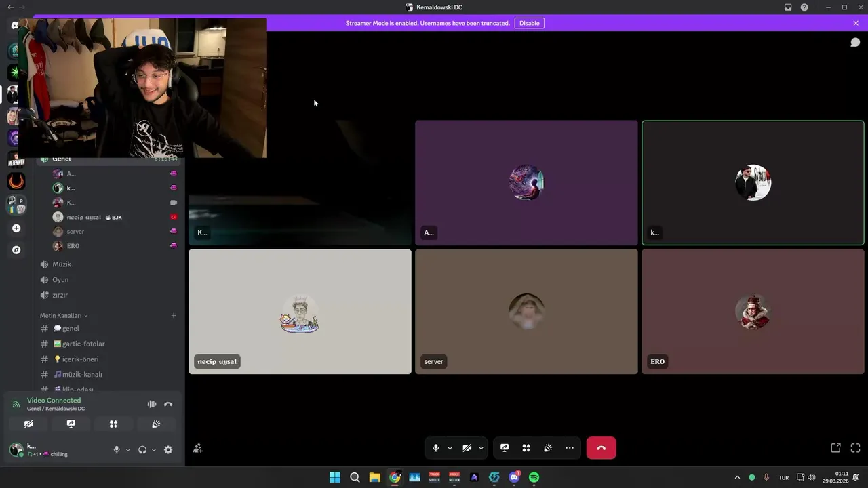Expand microphone options arrow in call bar
Image resolution: width=868 pixels, height=488 pixels.
pyautogui.click(x=449, y=448)
